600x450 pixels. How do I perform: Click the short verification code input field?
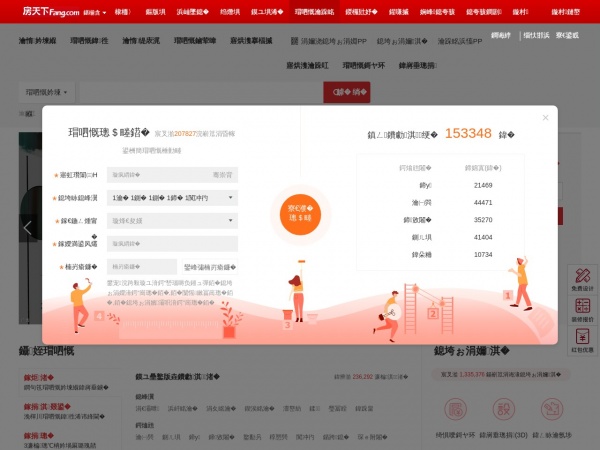click(142, 267)
